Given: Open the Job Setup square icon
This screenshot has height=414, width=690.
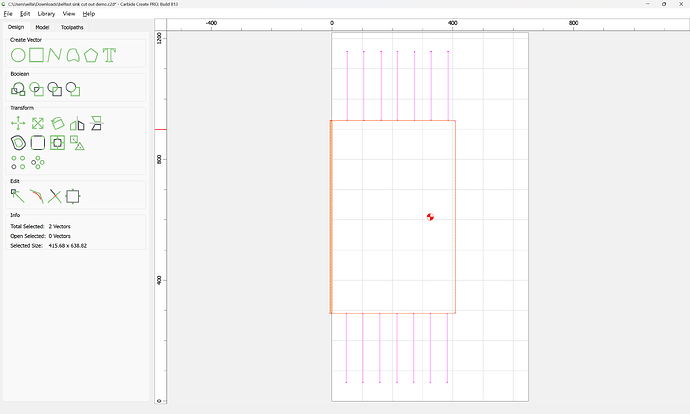Looking at the screenshot, I should 73,196.
